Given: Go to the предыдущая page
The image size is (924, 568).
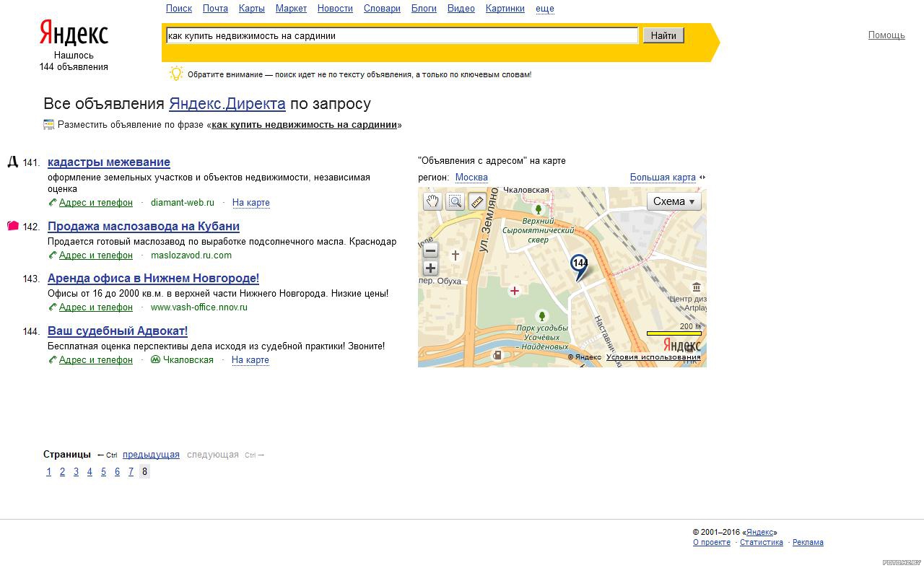Looking at the screenshot, I should point(151,455).
